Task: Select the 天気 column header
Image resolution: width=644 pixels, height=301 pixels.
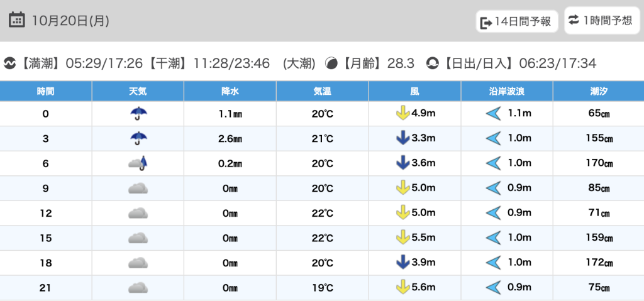Action: point(138,91)
